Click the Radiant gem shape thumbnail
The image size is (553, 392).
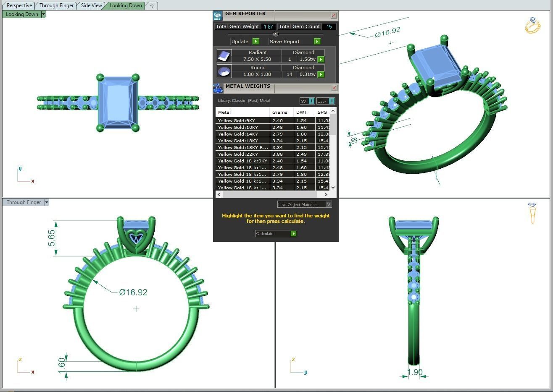coord(224,56)
